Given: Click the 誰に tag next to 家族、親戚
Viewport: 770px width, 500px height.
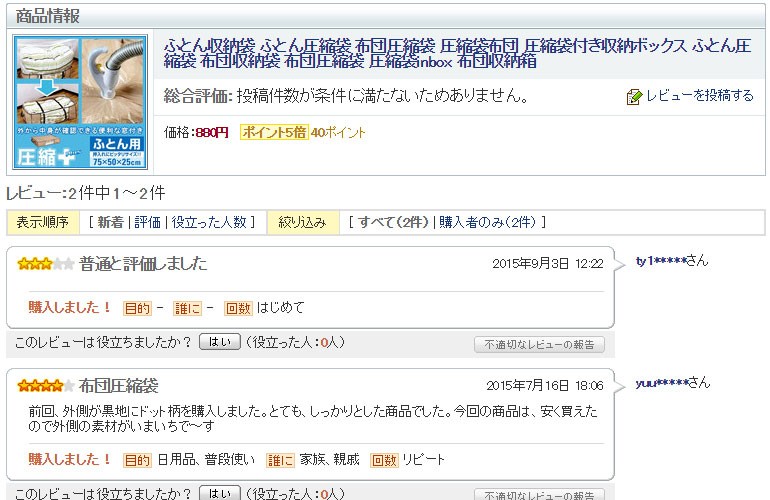Looking at the screenshot, I should [x=280, y=460].
